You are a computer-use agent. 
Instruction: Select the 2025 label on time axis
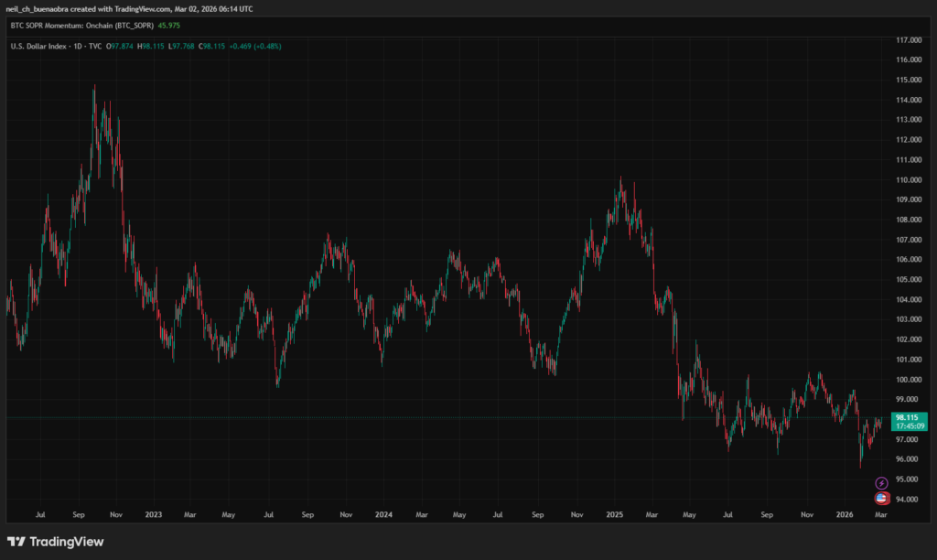click(615, 515)
